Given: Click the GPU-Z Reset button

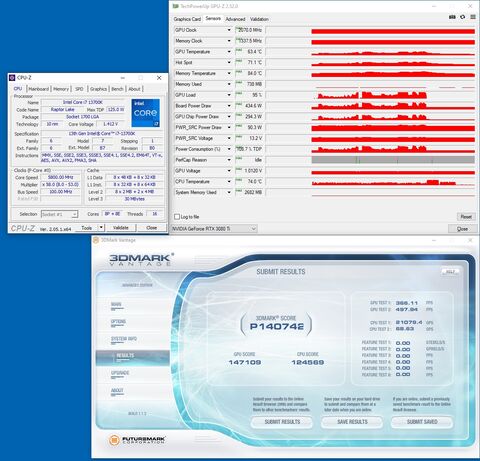Looking at the screenshot, I should [466, 217].
